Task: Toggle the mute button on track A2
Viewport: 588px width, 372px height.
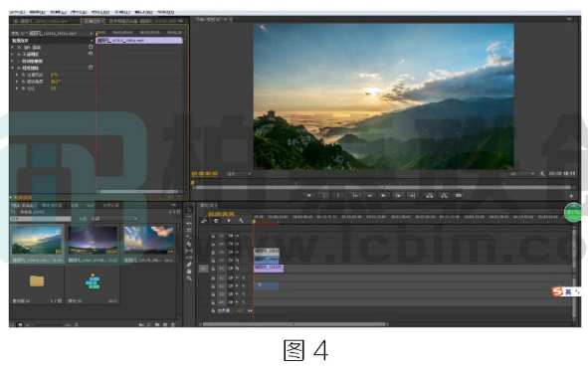Action: (x=237, y=286)
